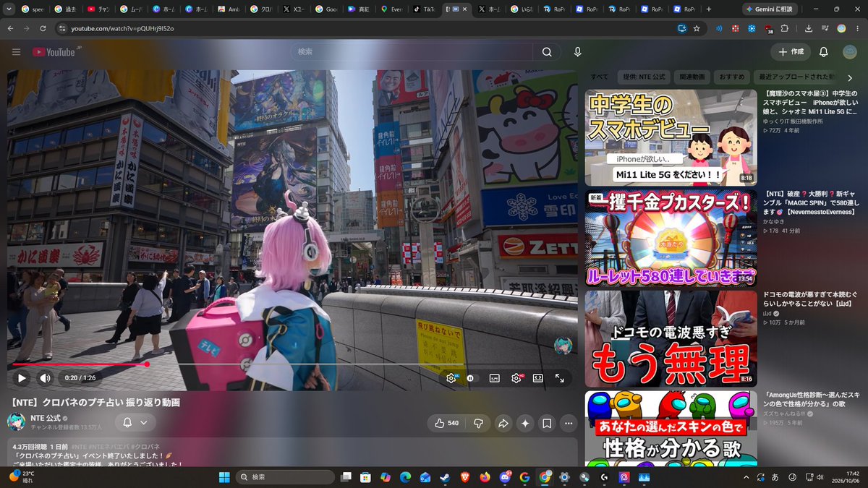Open a new browser tab

(x=708, y=9)
